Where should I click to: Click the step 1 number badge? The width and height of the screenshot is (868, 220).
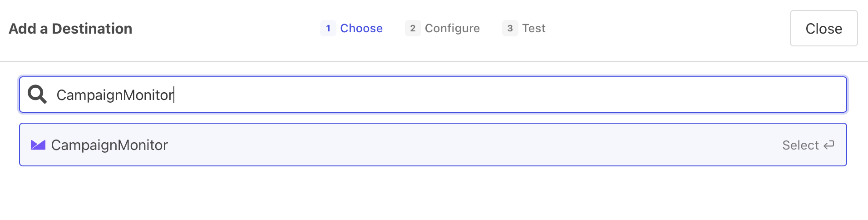click(x=328, y=28)
